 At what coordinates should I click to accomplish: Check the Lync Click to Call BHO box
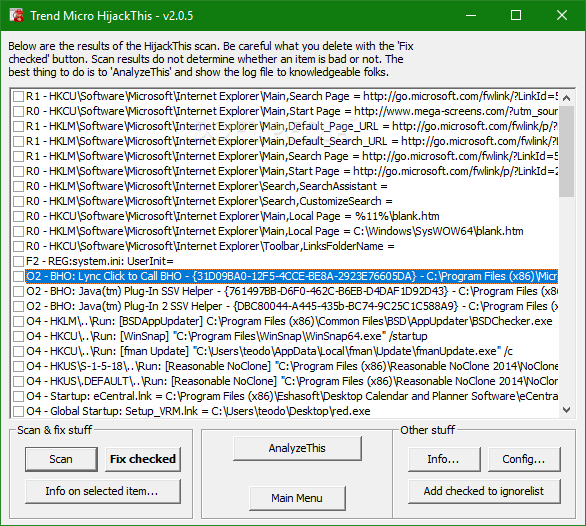pyautogui.click(x=18, y=276)
